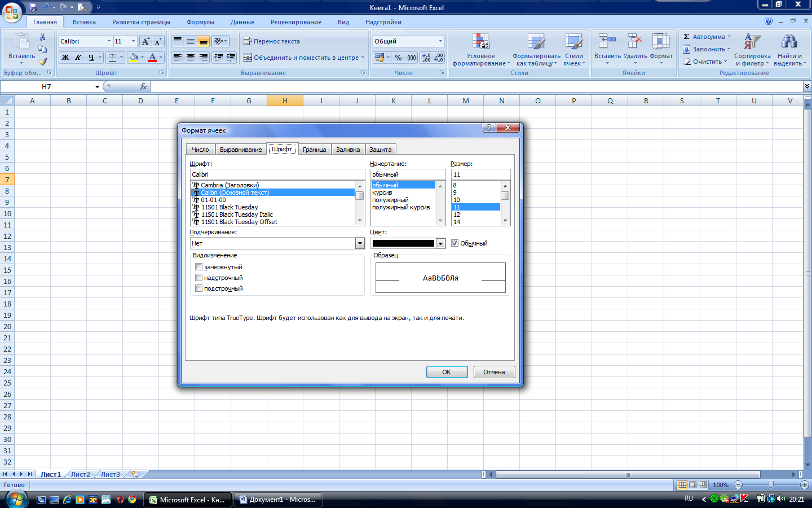The image size is (812, 508).
Task: Click the Increase Decimal icon
Action: tap(426, 58)
